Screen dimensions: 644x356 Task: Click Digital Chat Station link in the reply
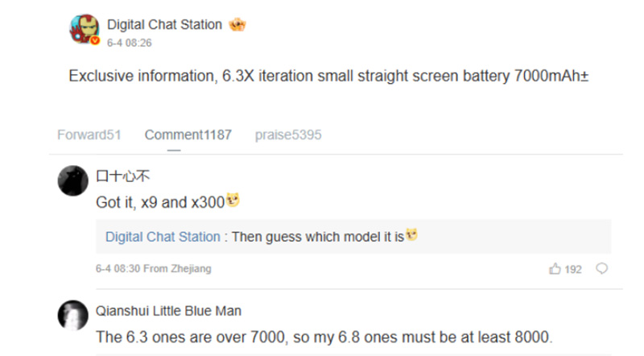[x=163, y=237]
